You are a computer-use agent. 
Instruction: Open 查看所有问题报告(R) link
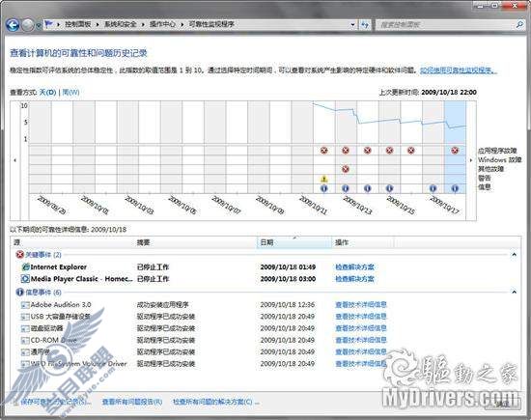[x=132, y=402]
